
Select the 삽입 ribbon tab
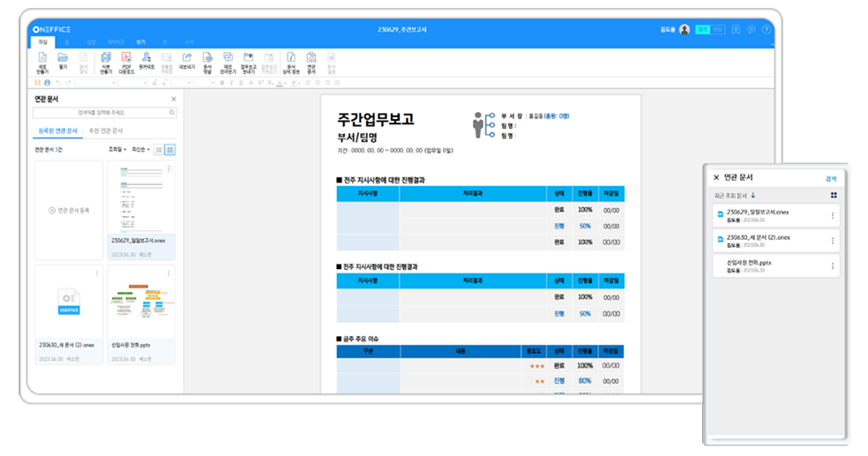tap(91, 42)
